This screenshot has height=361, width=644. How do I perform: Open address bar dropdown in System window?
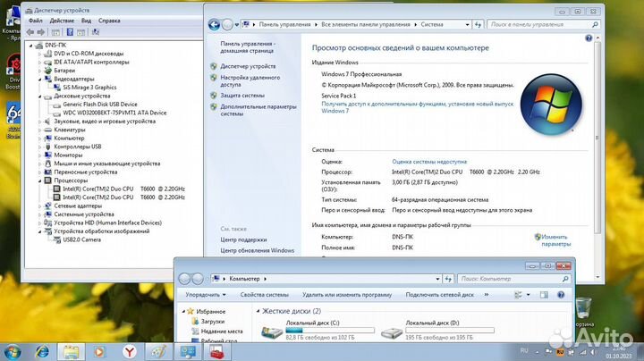pos(468,25)
